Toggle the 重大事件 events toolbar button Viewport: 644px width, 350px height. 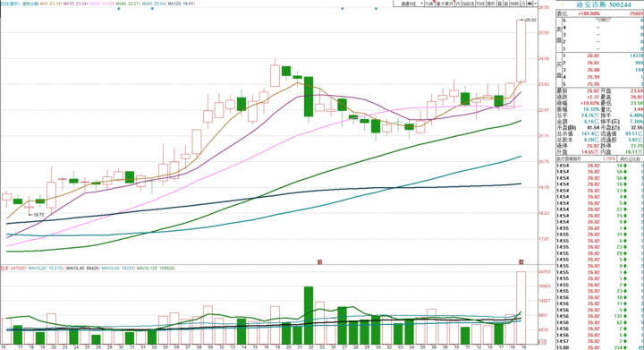click(445, 4)
